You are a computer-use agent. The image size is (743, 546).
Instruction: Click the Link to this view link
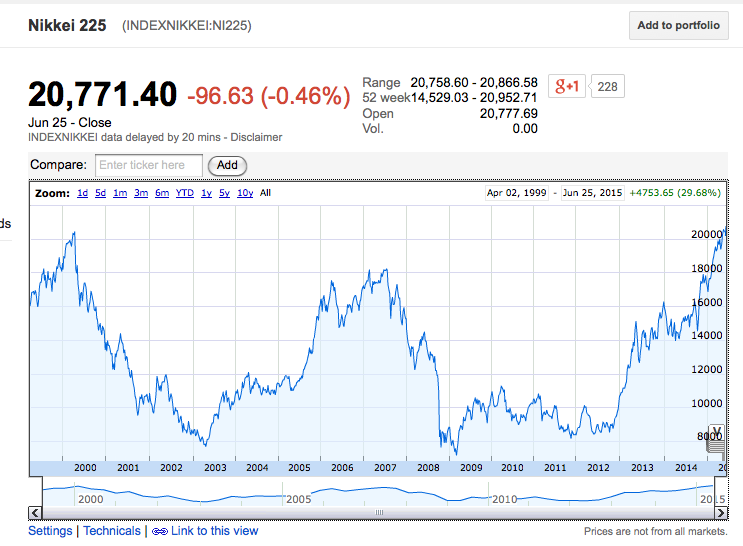coord(214,531)
